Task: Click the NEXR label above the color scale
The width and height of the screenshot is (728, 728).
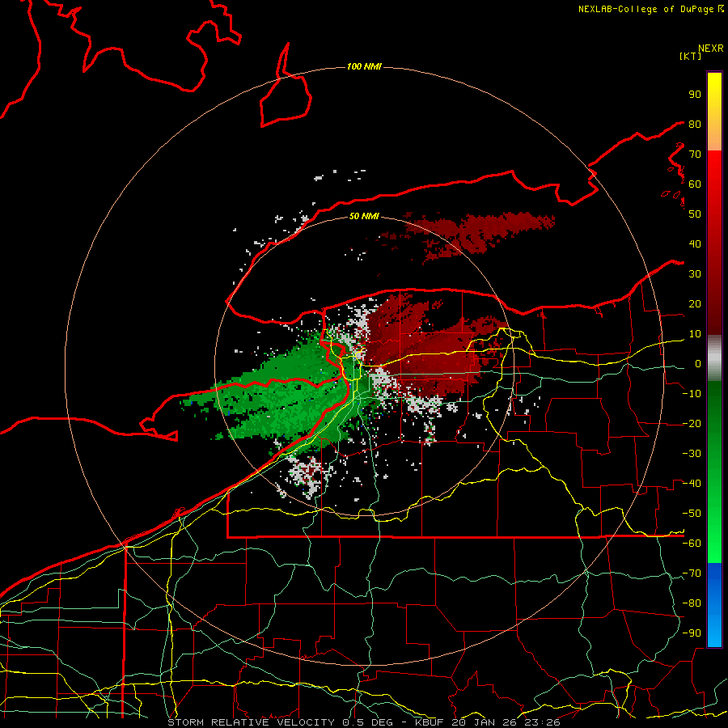Action: pos(711,49)
